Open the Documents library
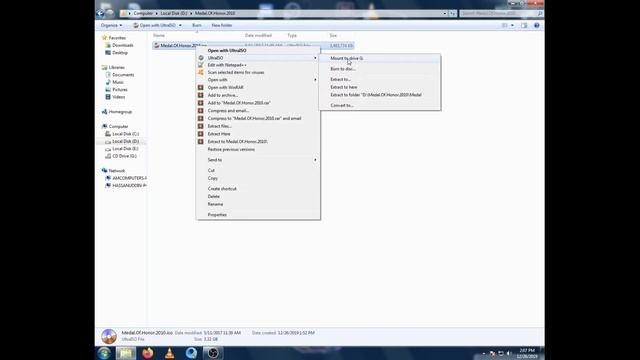The height and width of the screenshot is (360, 640). tap(123, 75)
